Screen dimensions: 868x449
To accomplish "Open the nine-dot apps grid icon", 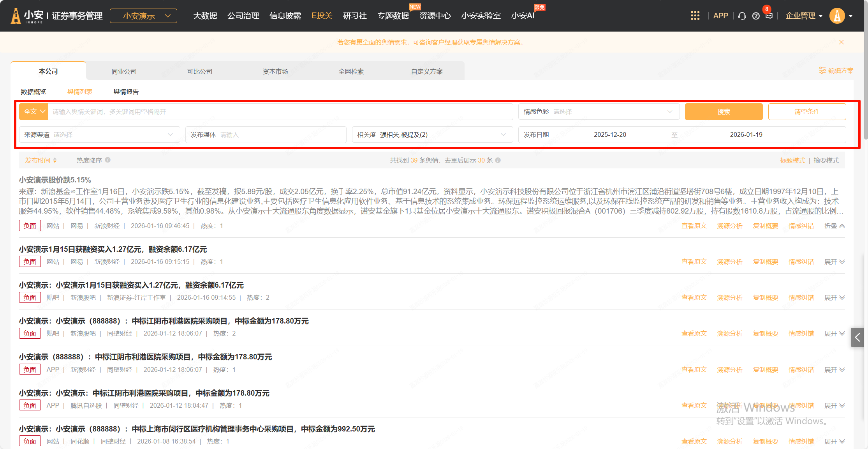I will (695, 16).
